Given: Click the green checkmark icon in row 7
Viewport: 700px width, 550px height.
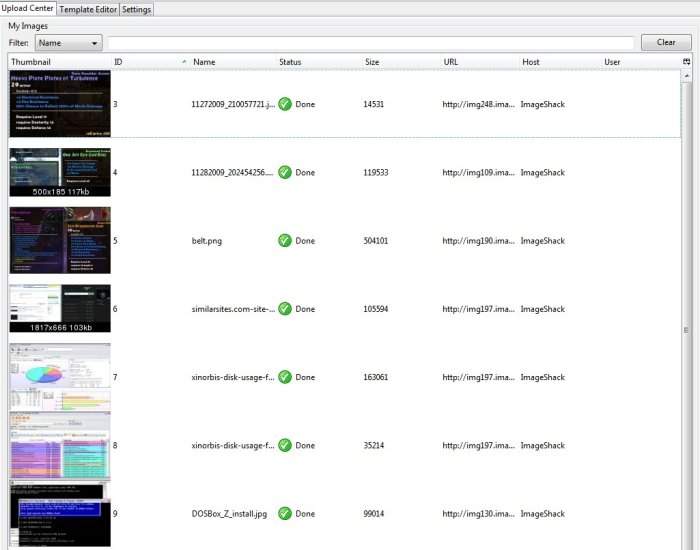Looking at the screenshot, I should click(285, 377).
